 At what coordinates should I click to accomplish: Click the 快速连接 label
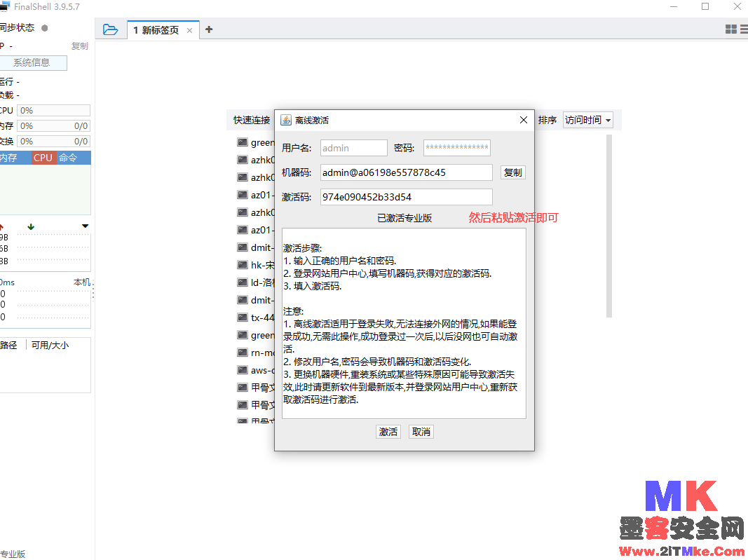tap(252, 121)
